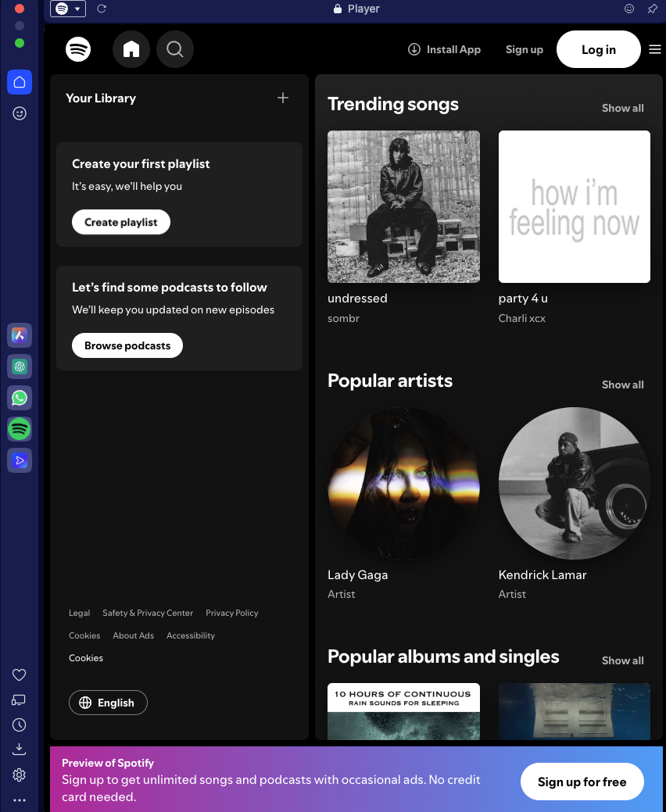Click the Cookies link beside About Ads
666x812 pixels.
pyautogui.click(x=84, y=635)
